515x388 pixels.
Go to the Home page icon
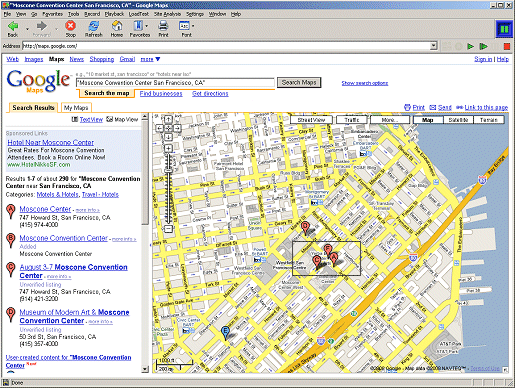coord(117,26)
